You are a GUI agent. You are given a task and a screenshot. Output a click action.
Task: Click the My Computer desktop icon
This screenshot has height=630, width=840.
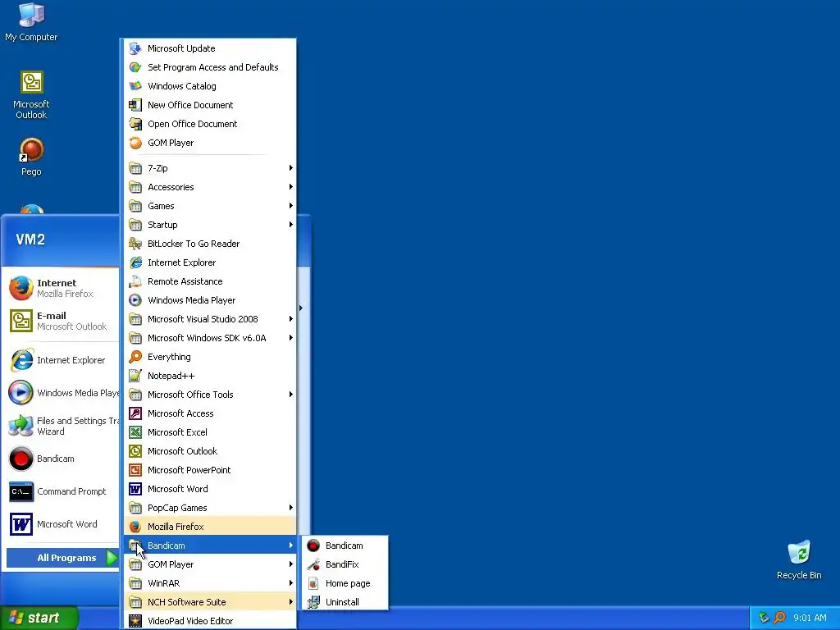coord(31,15)
